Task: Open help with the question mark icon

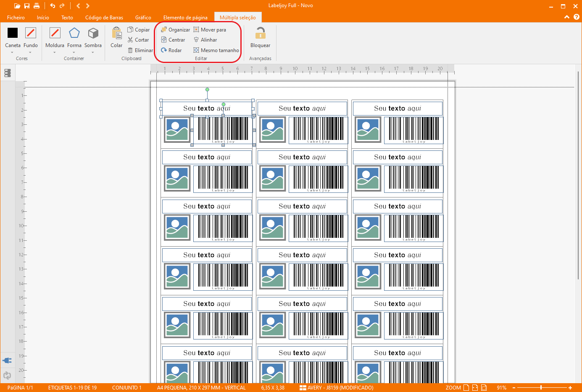Action: coord(577,17)
